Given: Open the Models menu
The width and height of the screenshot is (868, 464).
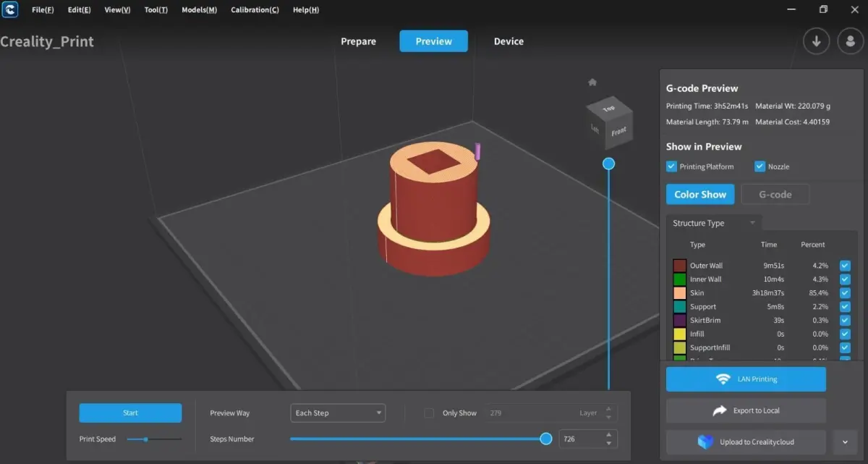Looking at the screenshot, I should coord(199,10).
